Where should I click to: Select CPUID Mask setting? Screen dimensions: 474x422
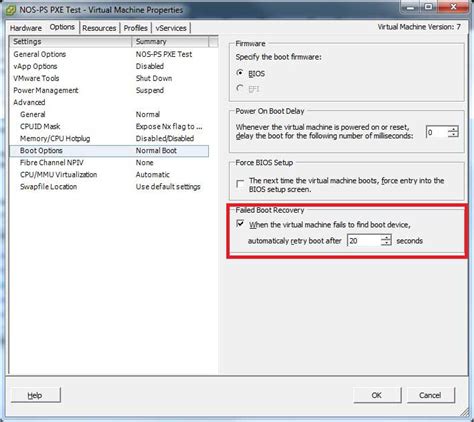[109, 126]
